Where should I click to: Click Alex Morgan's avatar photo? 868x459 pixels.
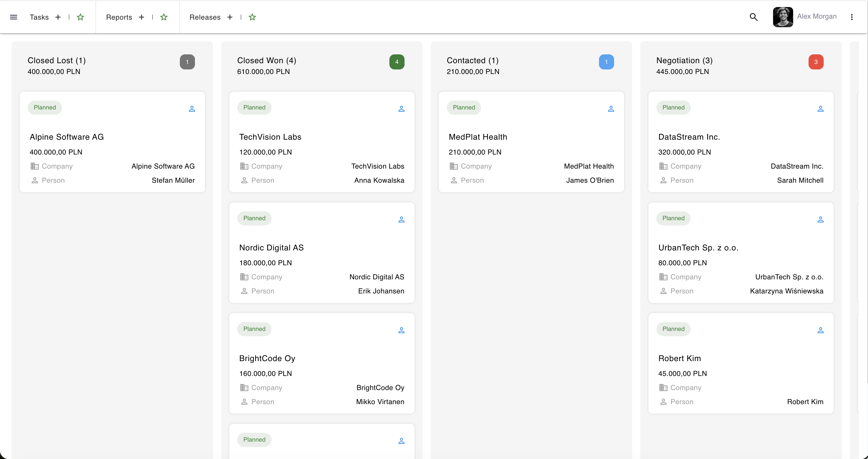tap(783, 17)
